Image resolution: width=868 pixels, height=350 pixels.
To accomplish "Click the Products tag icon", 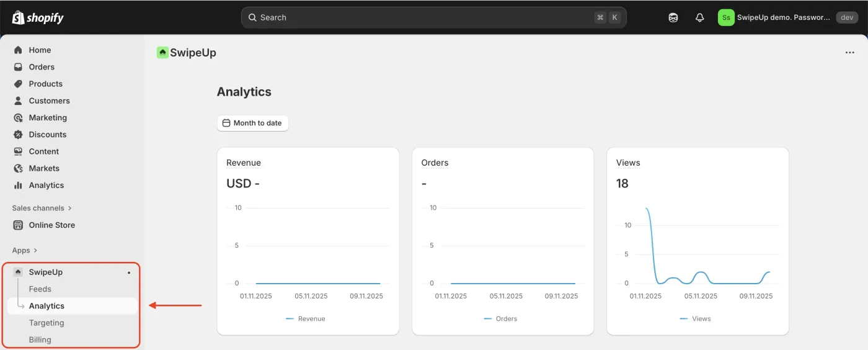I will point(18,84).
